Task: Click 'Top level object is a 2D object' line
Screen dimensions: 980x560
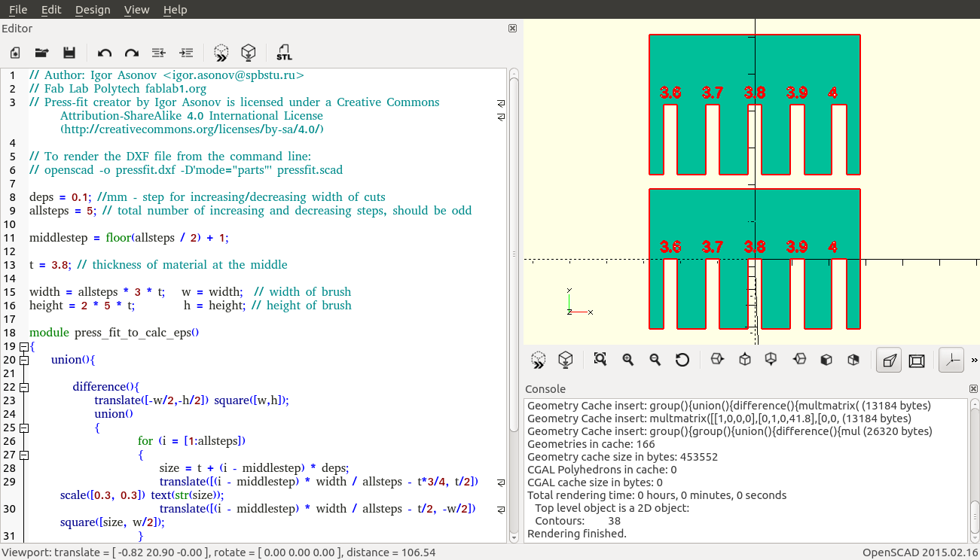Action: [612, 508]
